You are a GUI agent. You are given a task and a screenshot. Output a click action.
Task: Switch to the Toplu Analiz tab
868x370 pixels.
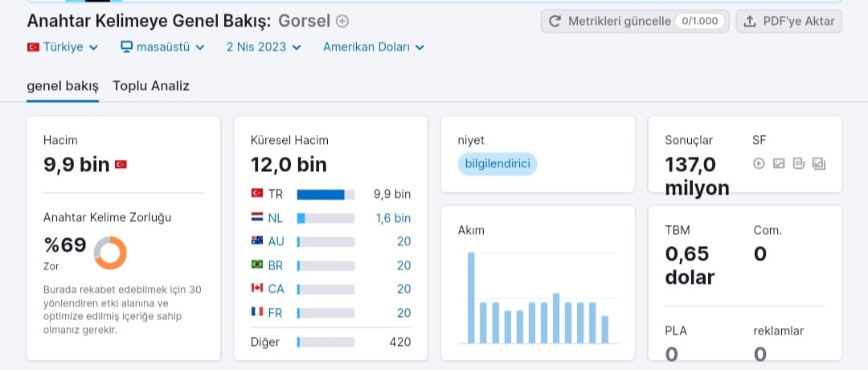tap(151, 86)
